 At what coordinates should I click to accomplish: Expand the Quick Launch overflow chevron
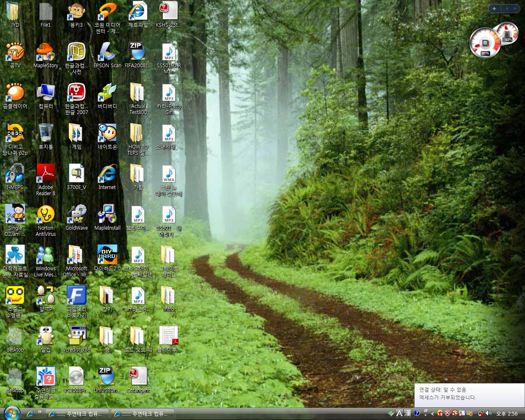[x=40, y=411]
